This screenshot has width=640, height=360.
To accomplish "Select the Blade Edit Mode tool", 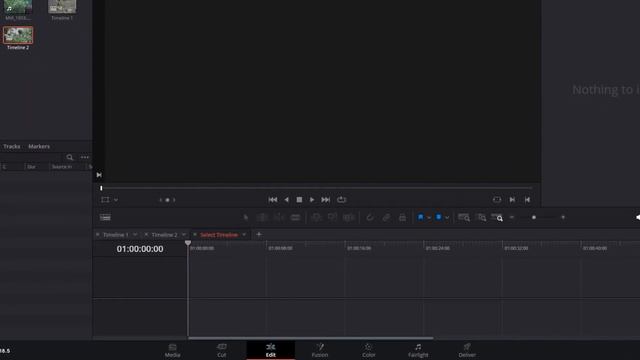I will point(295,218).
